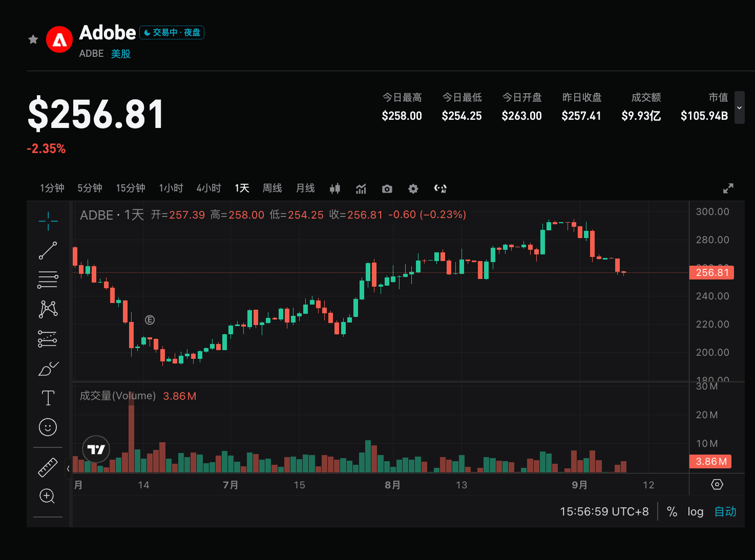Add Adobe to favorites with star icon

click(x=33, y=39)
